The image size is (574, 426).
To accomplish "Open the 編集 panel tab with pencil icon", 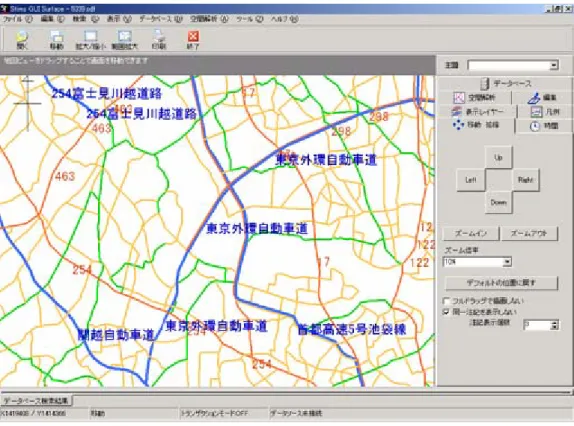I will [x=542, y=97].
